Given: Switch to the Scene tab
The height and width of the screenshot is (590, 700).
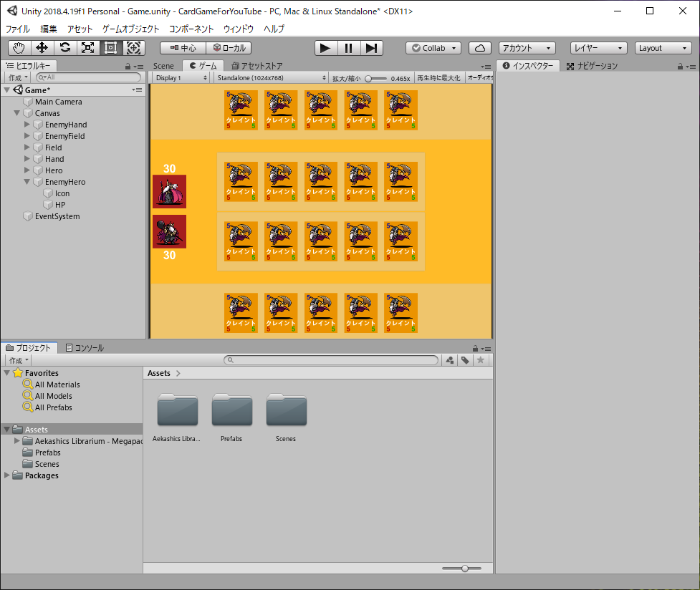Looking at the screenshot, I should coord(163,66).
